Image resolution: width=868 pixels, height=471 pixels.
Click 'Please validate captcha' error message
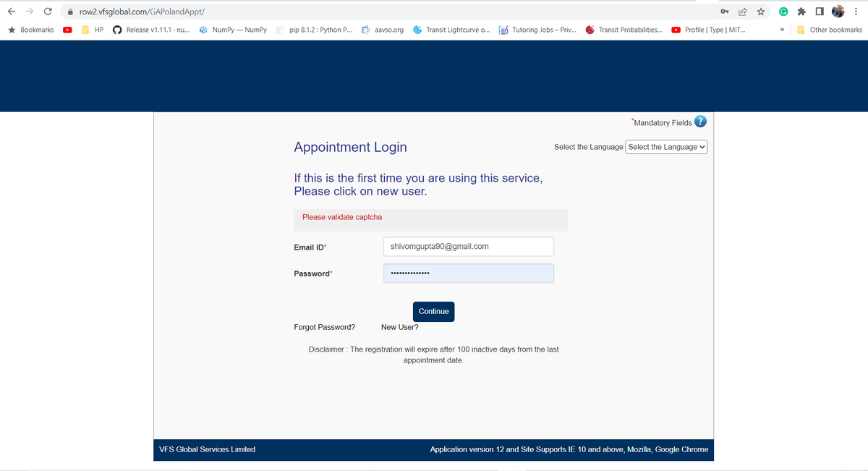[342, 217]
